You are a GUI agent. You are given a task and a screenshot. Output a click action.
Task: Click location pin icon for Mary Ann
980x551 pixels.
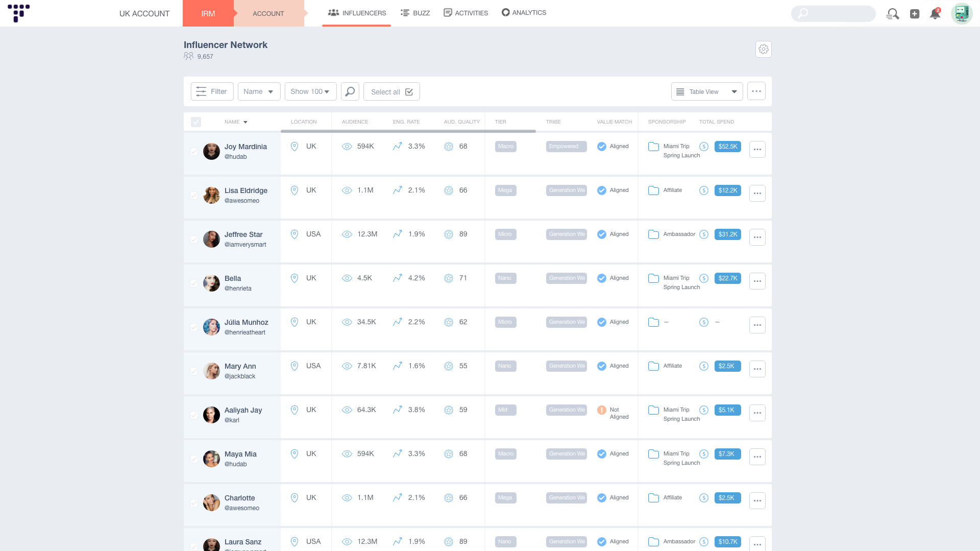(x=295, y=366)
